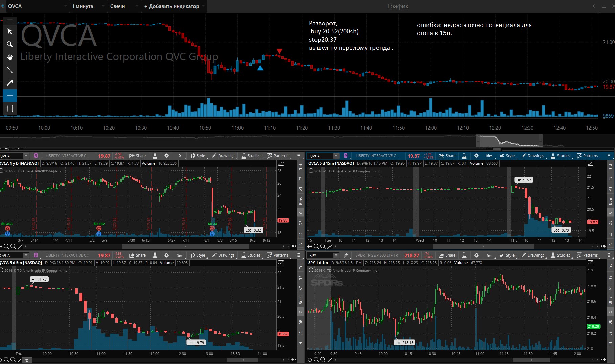Click Drawings in the SPY chart toolbar
Image resolution: width=615 pixels, height=364 pixels.
click(532, 255)
